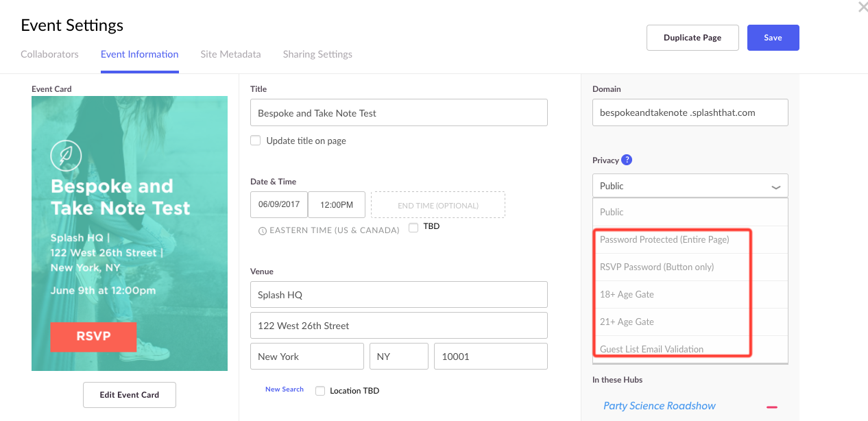Click the New Search link
This screenshot has height=421, width=868.
285,389
